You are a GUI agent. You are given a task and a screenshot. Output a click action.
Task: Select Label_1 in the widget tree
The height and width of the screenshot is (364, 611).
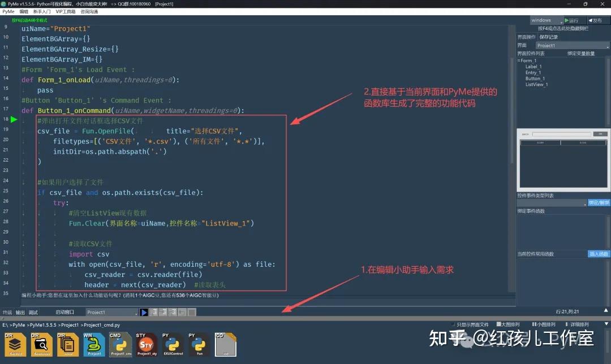pyautogui.click(x=533, y=67)
